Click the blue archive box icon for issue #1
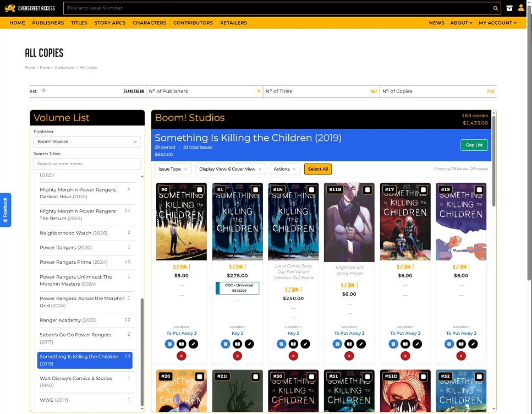The width and height of the screenshot is (532, 414). click(x=226, y=344)
